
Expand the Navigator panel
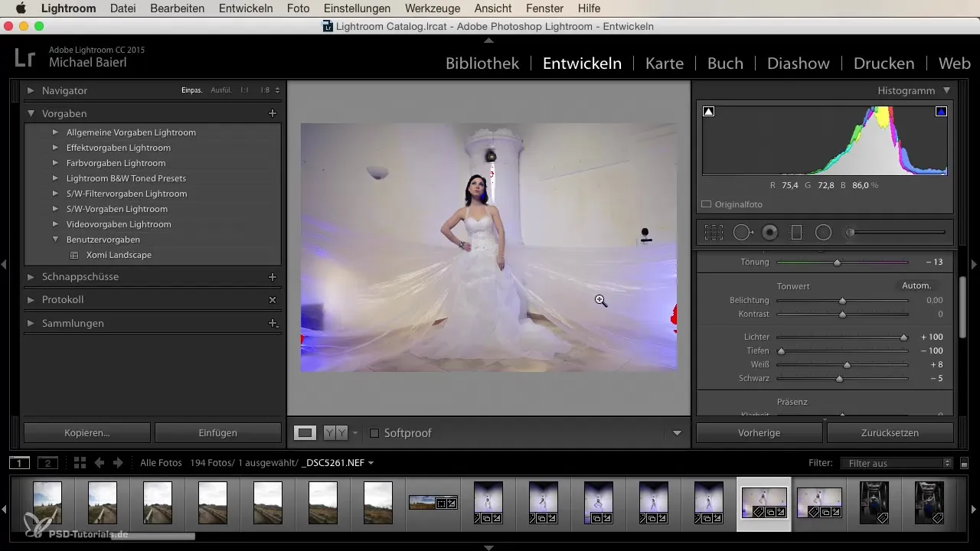pos(31,90)
